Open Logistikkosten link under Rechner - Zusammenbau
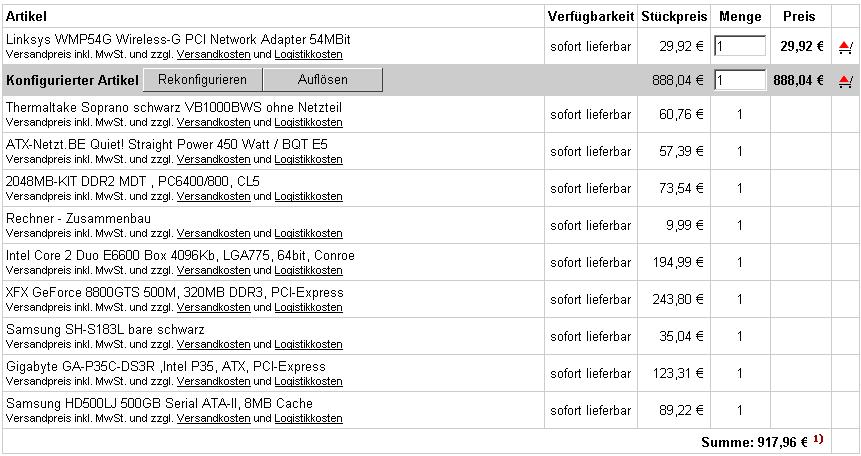The height and width of the screenshot is (456, 861). click(308, 233)
